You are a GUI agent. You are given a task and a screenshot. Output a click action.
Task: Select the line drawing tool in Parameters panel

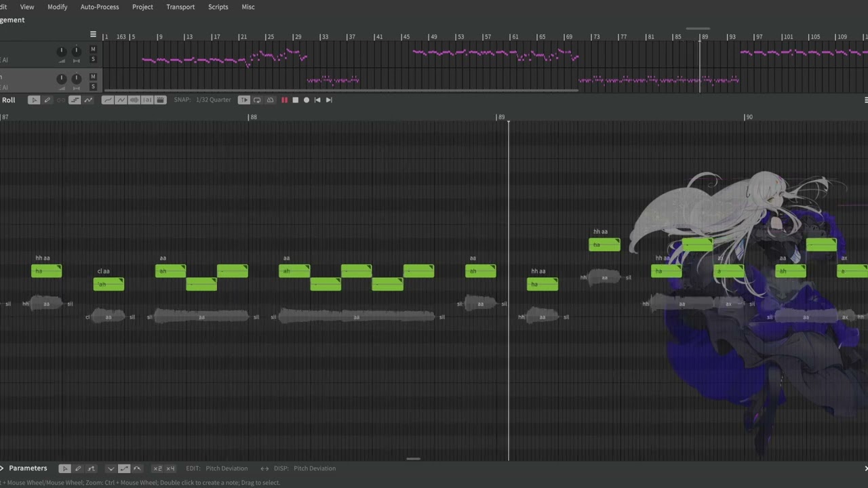(x=92, y=468)
